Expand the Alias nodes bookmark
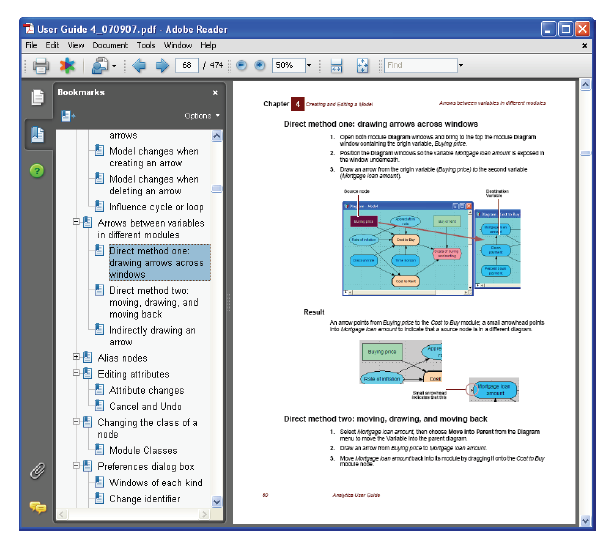606x544 pixels. [x=77, y=357]
